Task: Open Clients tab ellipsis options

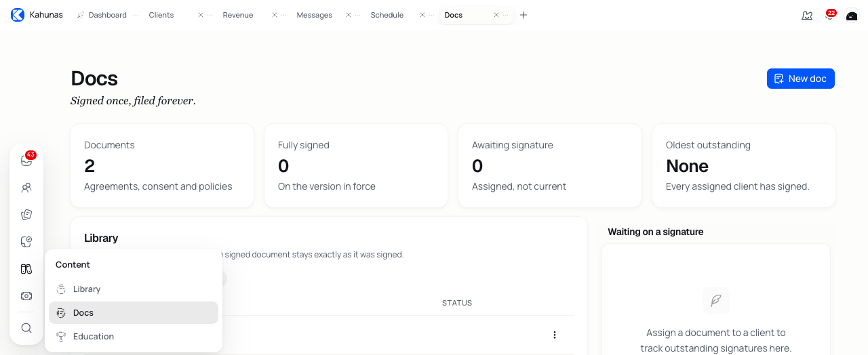Action: coord(210,15)
